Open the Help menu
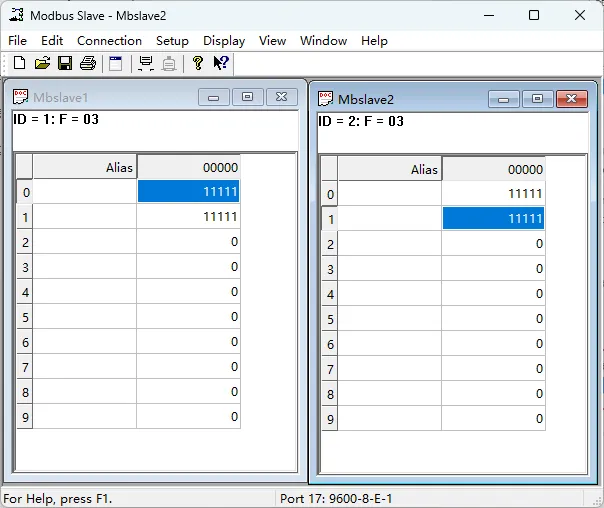The width and height of the screenshot is (604, 508). (x=374, y=40)
